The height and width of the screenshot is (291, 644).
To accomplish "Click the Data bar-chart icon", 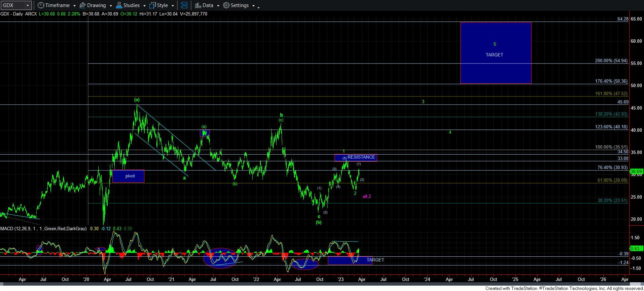I will 198,5.
